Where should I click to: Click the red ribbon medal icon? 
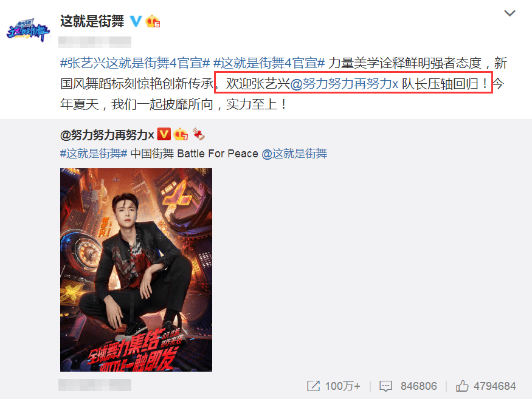tap(198, 134)
